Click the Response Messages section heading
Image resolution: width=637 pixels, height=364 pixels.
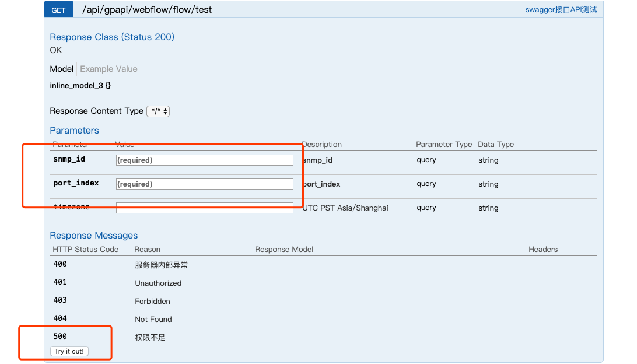[93, 235]
